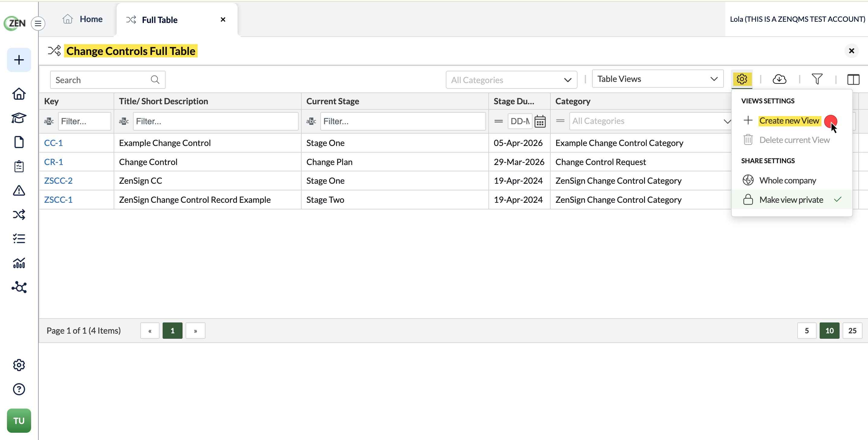
Task: Click the abc filter operator for Key column
Action: pyautogui.click(x=49, y=121)
